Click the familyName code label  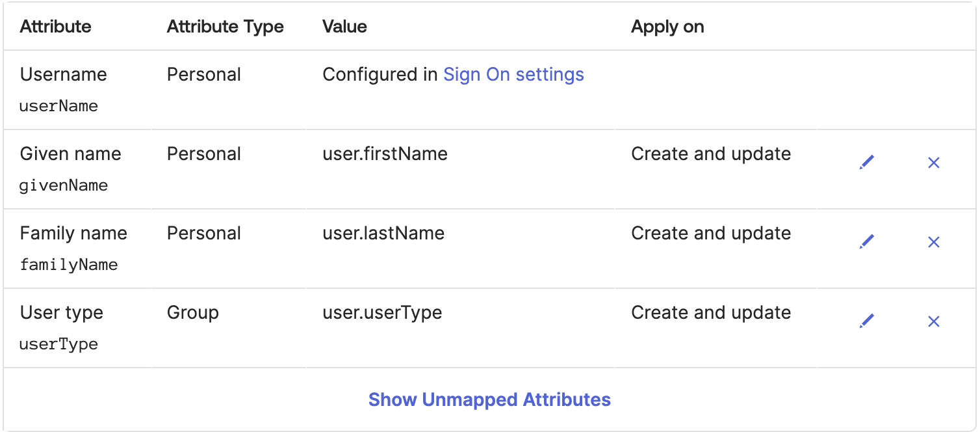coord(68,265)
